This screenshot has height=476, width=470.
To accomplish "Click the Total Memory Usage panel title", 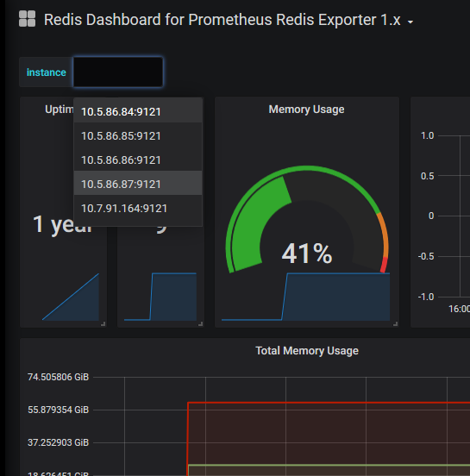I will [x=307, y=351].
